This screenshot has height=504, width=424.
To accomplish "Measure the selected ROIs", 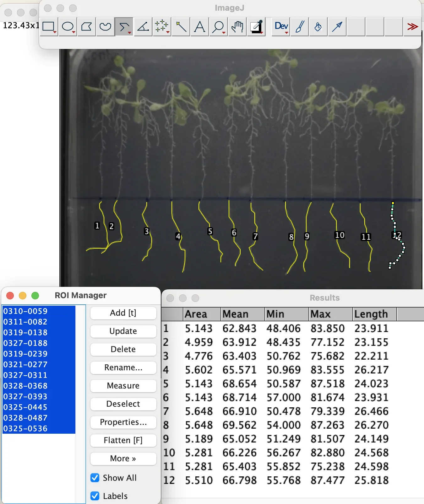I will click(123, 386).
